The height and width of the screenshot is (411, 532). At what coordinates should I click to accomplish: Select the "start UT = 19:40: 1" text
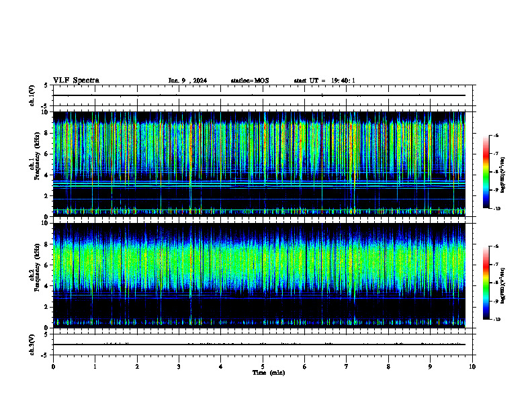point(324,81)
